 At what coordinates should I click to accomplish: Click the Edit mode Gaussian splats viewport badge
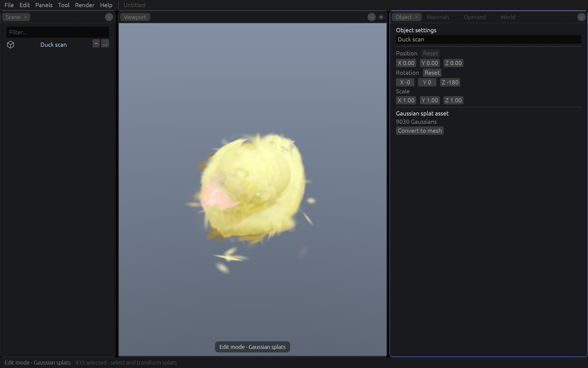tap(252, 347)
